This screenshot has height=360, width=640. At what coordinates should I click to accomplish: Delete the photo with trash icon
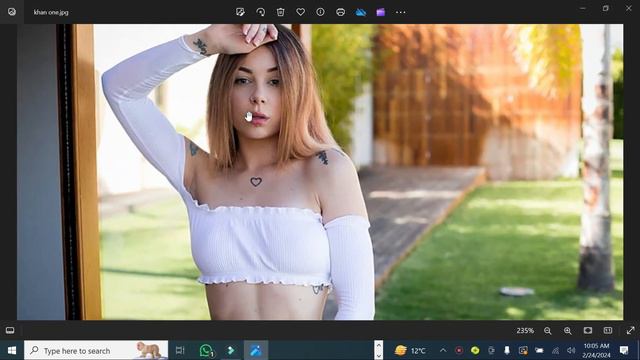click(280, 12)
